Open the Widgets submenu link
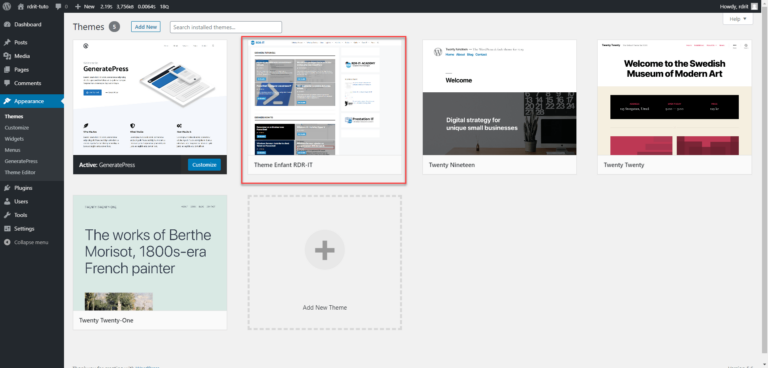 [x=14, y=139]
